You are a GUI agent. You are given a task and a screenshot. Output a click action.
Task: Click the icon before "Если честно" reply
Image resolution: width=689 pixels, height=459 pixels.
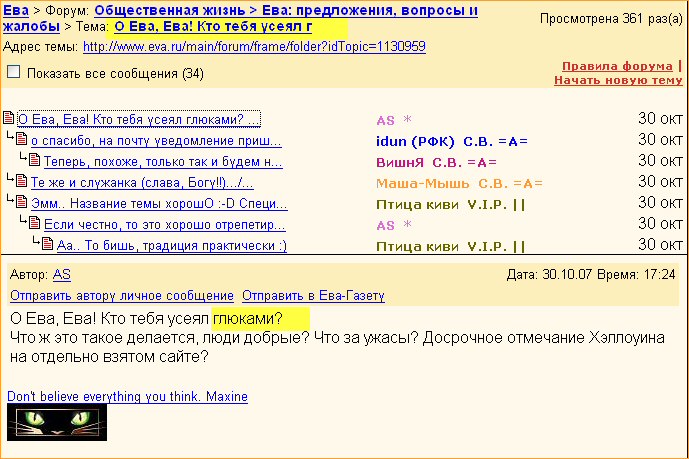coord(34,225)
